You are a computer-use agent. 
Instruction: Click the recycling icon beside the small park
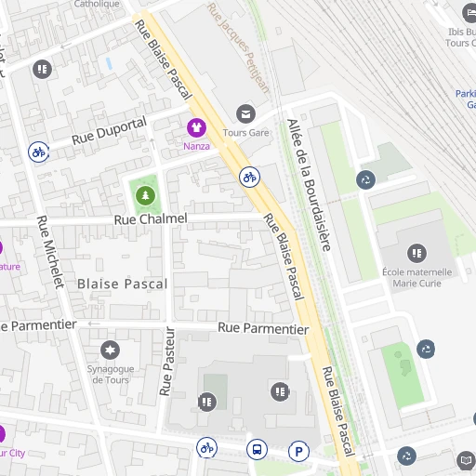[x=426, y=349]
